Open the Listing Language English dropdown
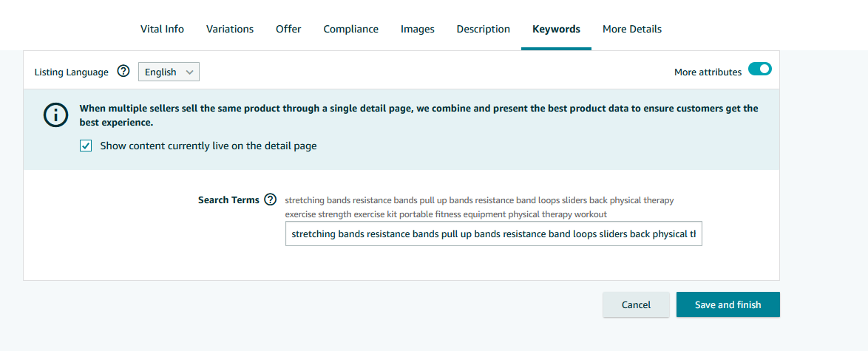868x351 pixels. [x=169, y=72]
